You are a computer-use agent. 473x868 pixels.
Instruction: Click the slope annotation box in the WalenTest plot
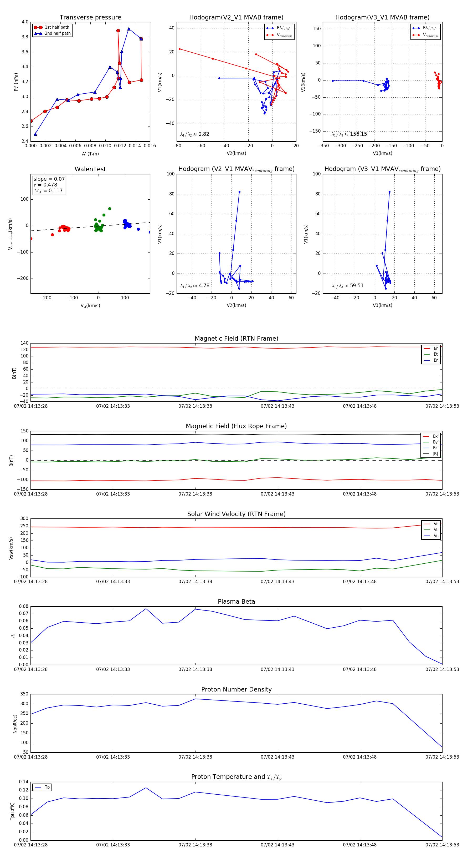tap(49, 185)
